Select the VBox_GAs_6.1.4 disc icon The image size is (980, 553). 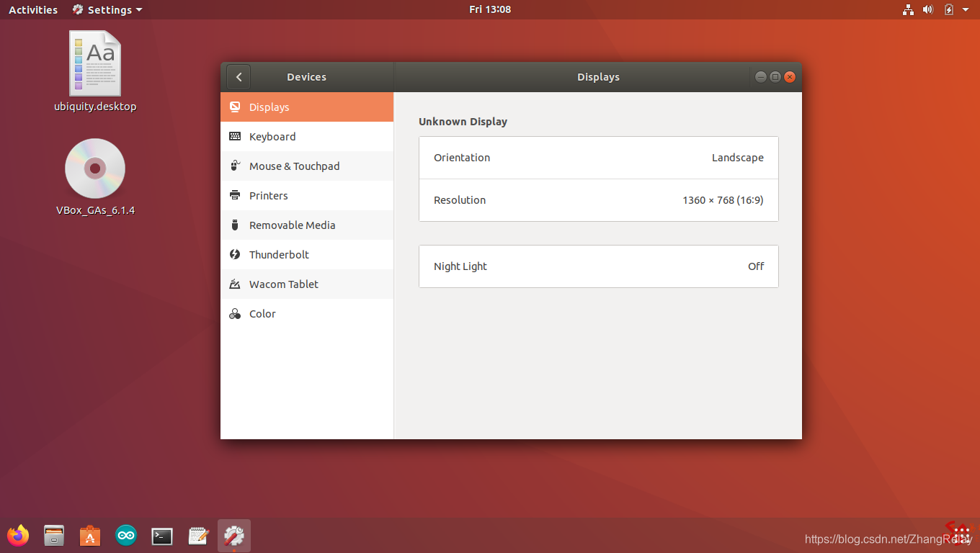pos(95,177)
